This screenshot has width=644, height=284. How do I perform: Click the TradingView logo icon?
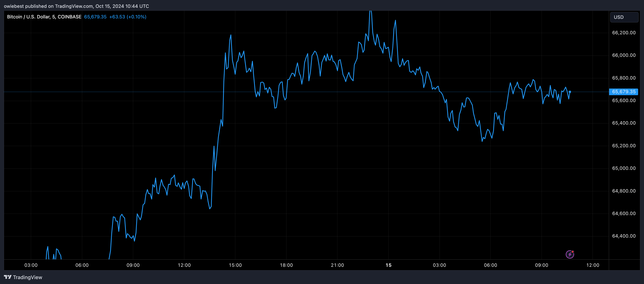tap(8, 277)
